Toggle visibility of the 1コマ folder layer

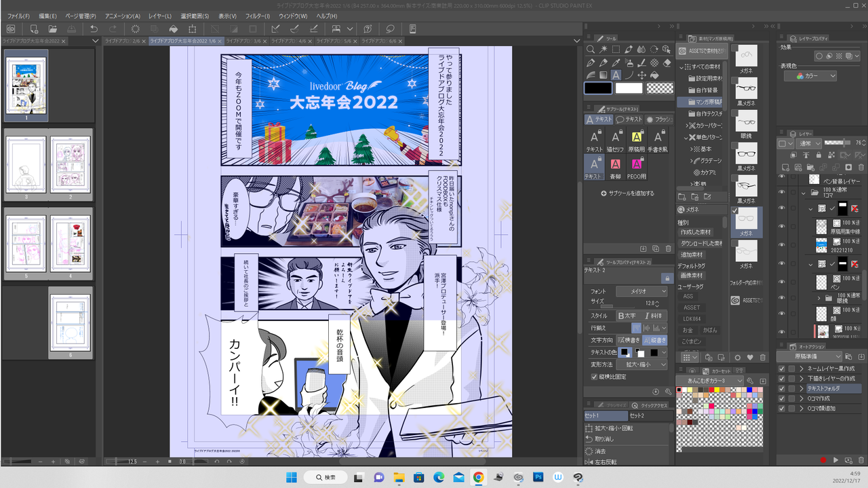[x=782, y=192]
